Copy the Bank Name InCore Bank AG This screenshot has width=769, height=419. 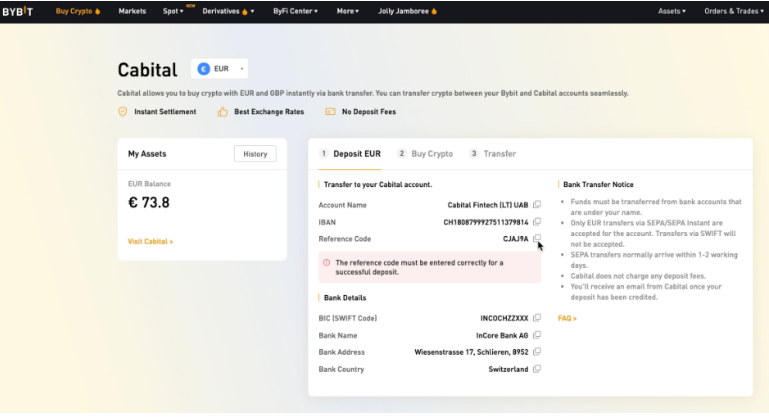[537, 335]
